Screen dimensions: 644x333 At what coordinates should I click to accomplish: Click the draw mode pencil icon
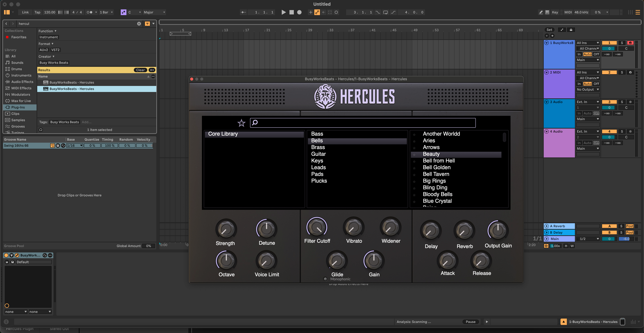click(x=541, y=12)
